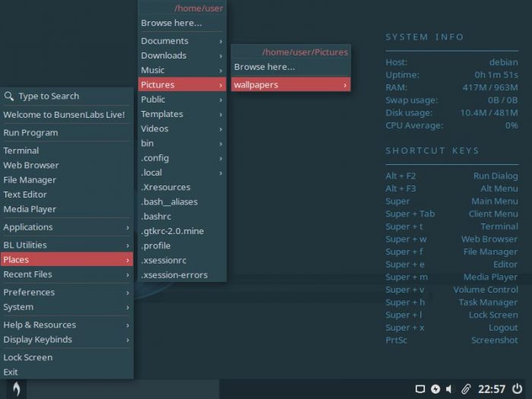Expand the Downloads folder submenu
This screenshot has width=532, height=399.
[182, 55]
